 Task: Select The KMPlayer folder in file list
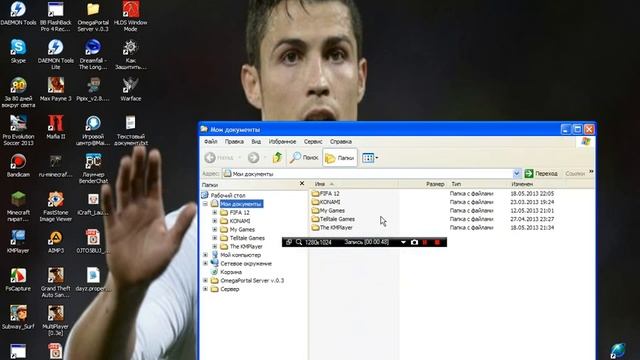(332, 228)
